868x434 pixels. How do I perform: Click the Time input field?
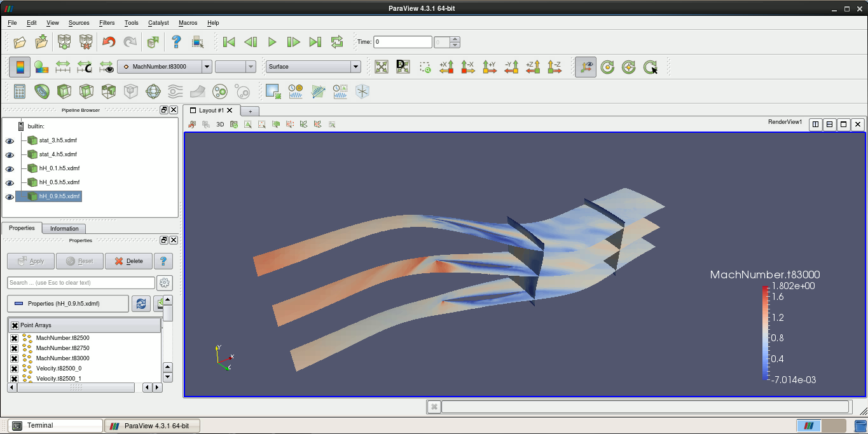[x=403, y=42]
